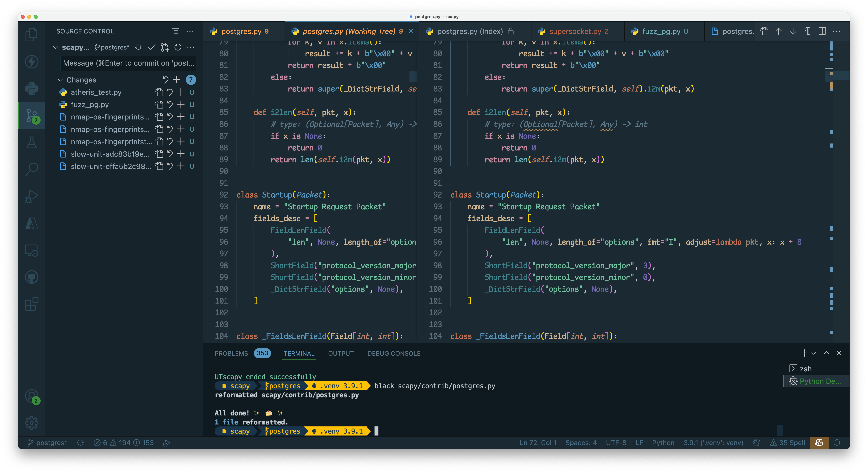The image size is (868, 473).
Task: Toggle inline diff view layout
Action: coord(822,31)
